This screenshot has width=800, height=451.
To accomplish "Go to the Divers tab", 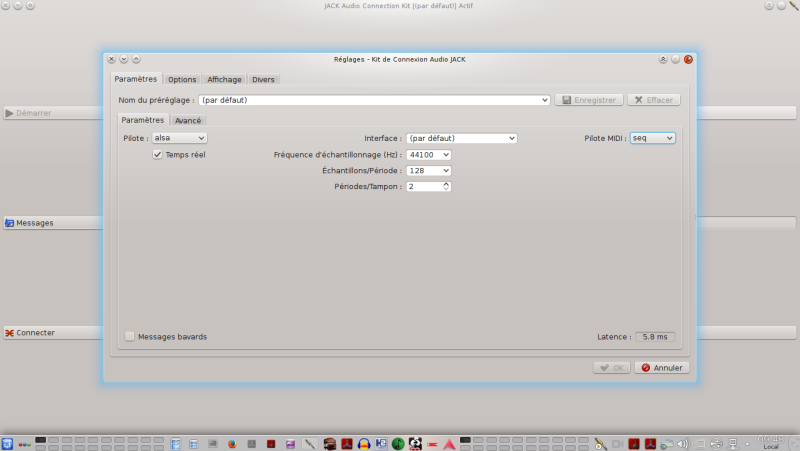I will 263,80.
